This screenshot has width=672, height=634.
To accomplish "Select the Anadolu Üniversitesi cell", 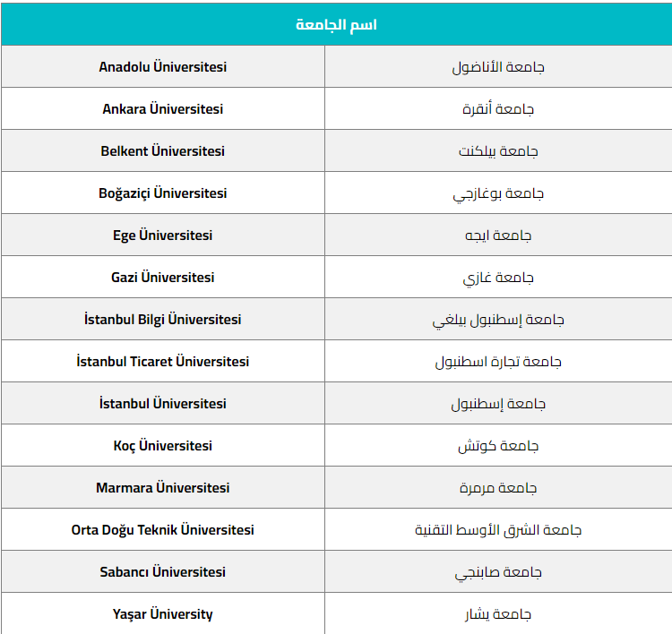I will [163, 67].
